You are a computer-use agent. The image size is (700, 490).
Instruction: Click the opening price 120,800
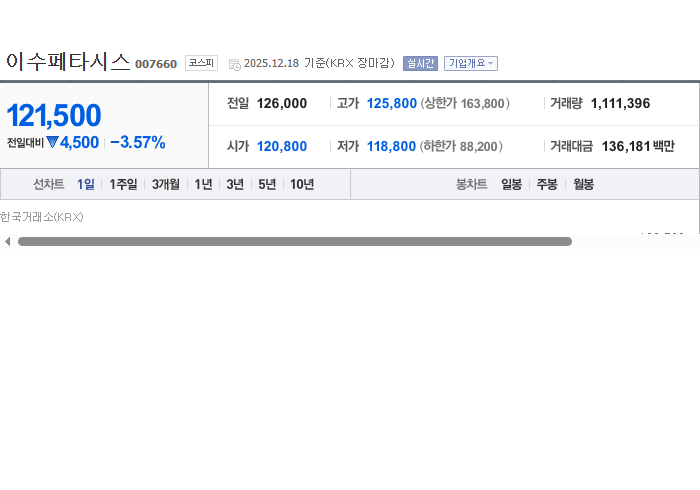pyautogui.click(x=282, y=146)
